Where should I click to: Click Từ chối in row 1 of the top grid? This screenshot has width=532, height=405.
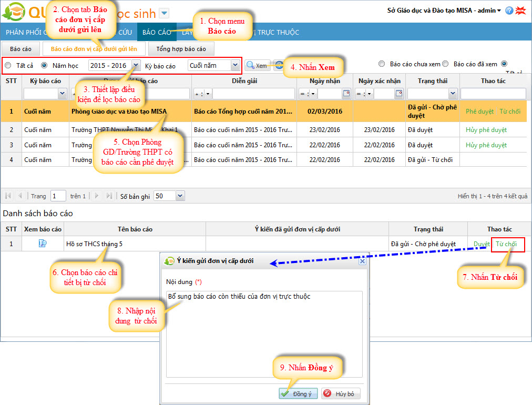click(x=509, y=112)
